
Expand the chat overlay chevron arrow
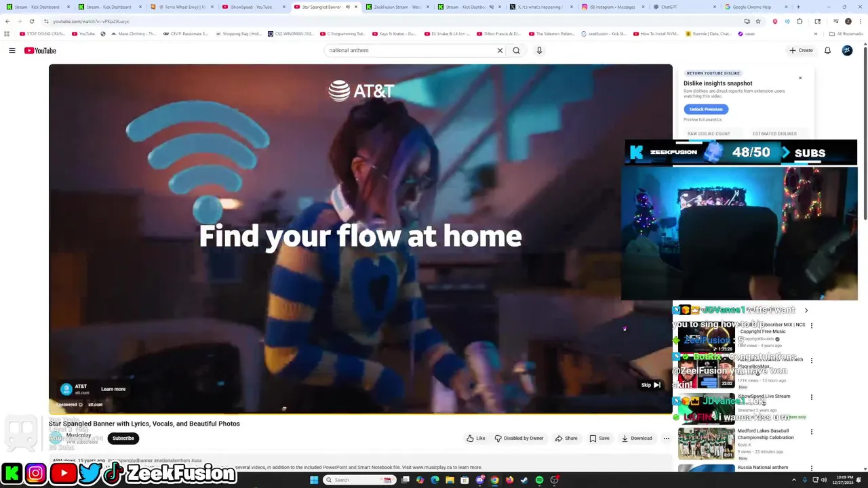806,310
